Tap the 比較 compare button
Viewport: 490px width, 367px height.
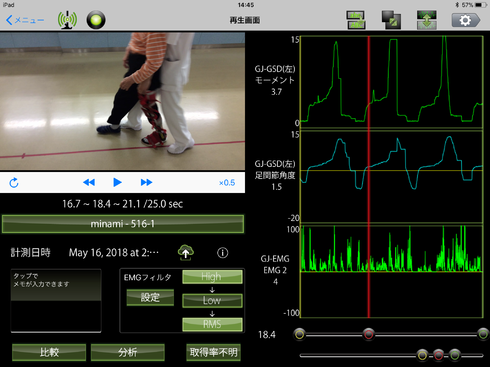point(49,352)
